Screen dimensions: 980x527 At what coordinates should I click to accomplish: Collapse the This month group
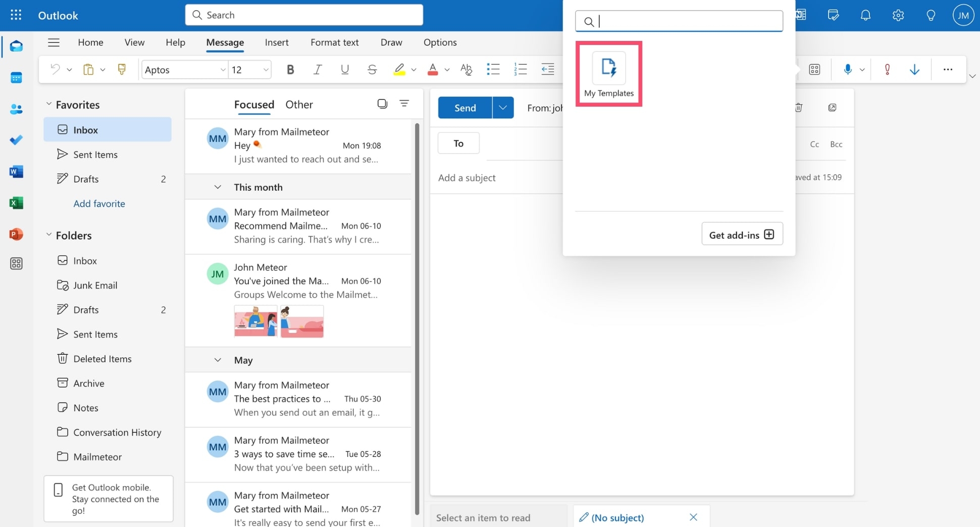point(218,187)
